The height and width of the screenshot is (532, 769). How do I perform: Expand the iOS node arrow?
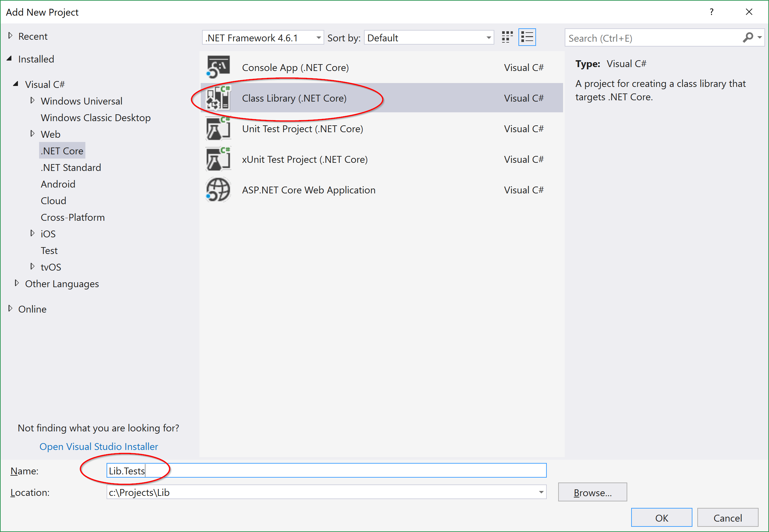pyautogui.click(x=32, y=233)
